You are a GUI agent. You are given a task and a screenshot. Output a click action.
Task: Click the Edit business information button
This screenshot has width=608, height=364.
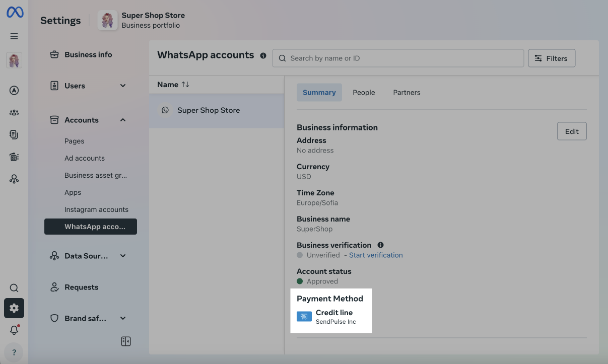571,131
